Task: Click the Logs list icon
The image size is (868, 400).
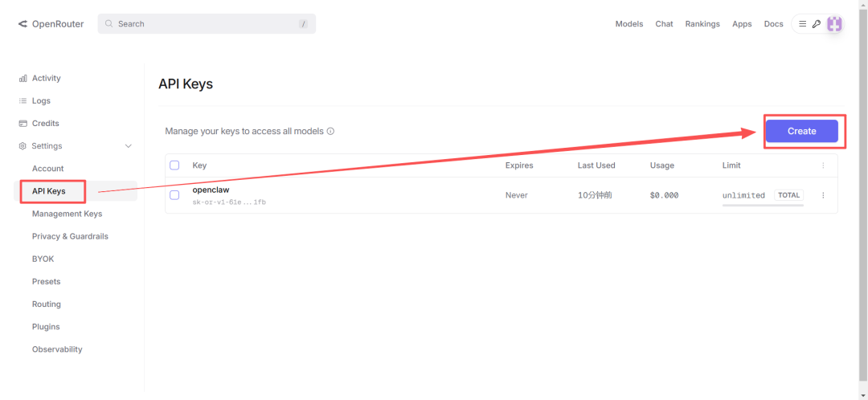Action: click(23, 100)
